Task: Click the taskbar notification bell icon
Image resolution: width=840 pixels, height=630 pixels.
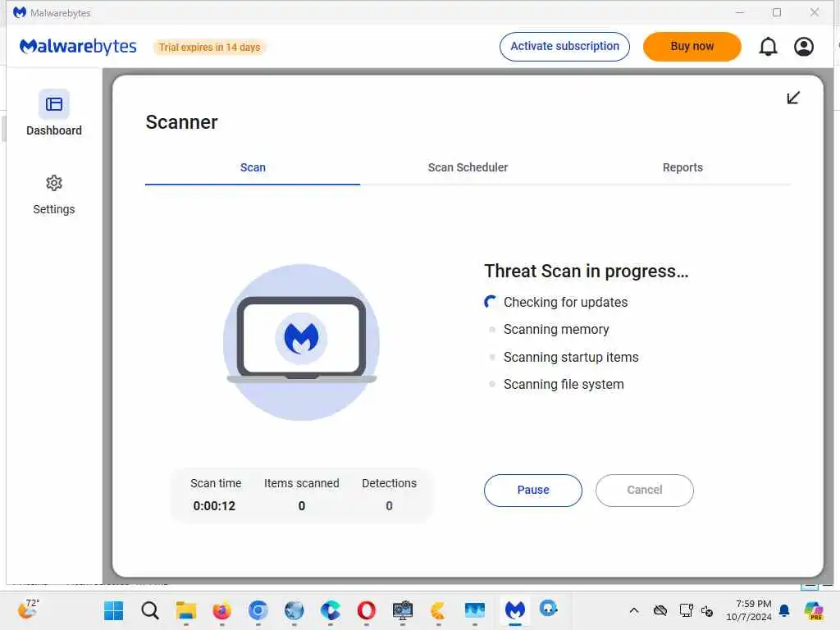Action: click(x=784, y=610)
